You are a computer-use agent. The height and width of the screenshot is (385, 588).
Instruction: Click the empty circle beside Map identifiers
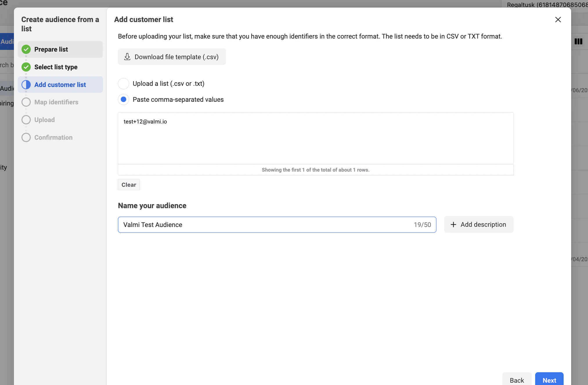coord(26,102)
